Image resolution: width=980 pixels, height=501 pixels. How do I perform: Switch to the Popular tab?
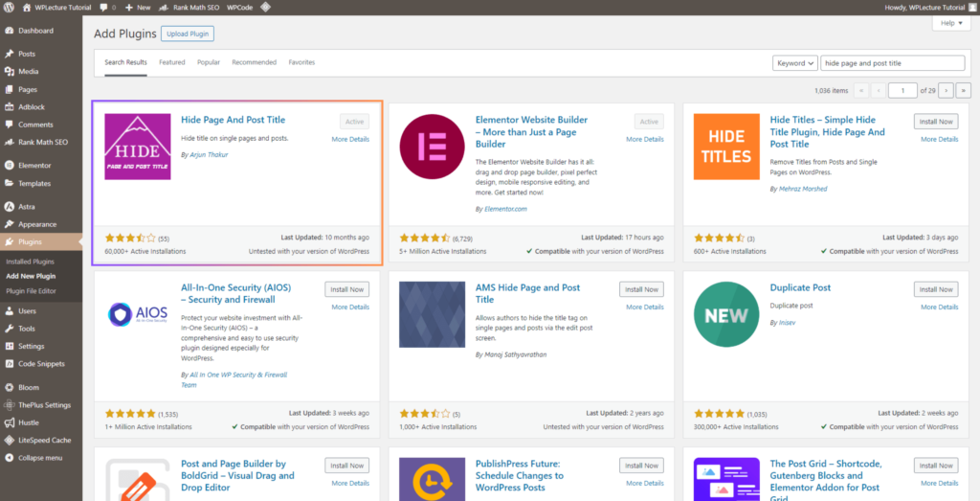[x=209, y=62]
